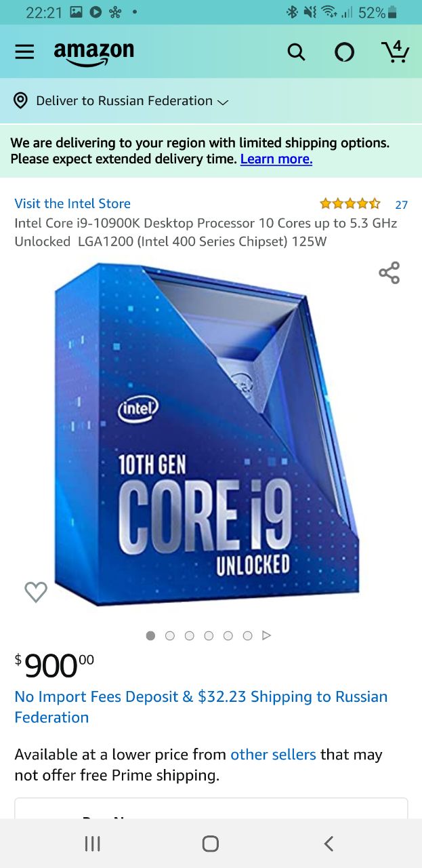The image size is (422, 868).
Task: Tap the Amazon logo
Action: 94,53
